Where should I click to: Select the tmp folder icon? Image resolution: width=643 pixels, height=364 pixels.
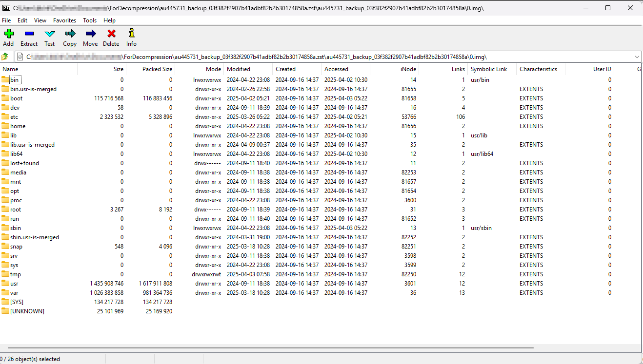pyautogui.click(x=5, y=274)
